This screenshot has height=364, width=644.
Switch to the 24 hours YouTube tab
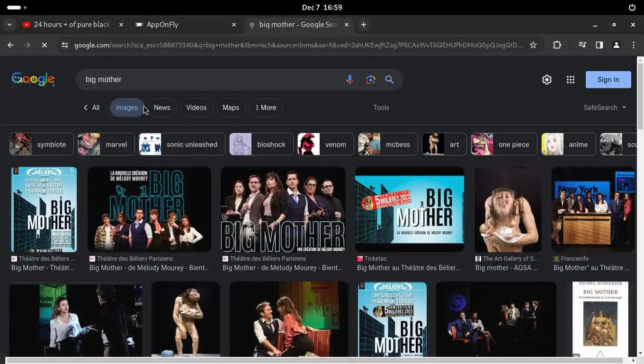72,25
